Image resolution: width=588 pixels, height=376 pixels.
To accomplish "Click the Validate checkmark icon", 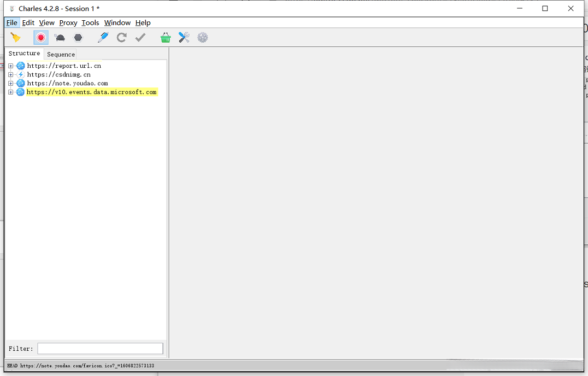I will (x=140, y=38).
